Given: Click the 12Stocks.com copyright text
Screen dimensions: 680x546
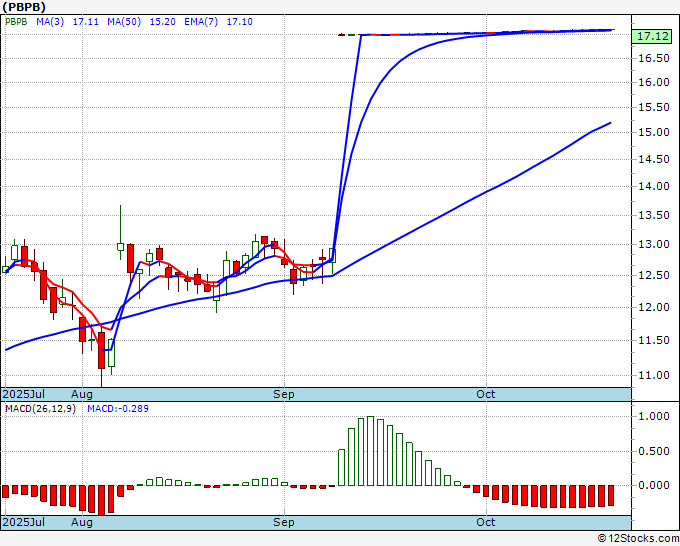Looking at the screenshot, I should (638, 539).
